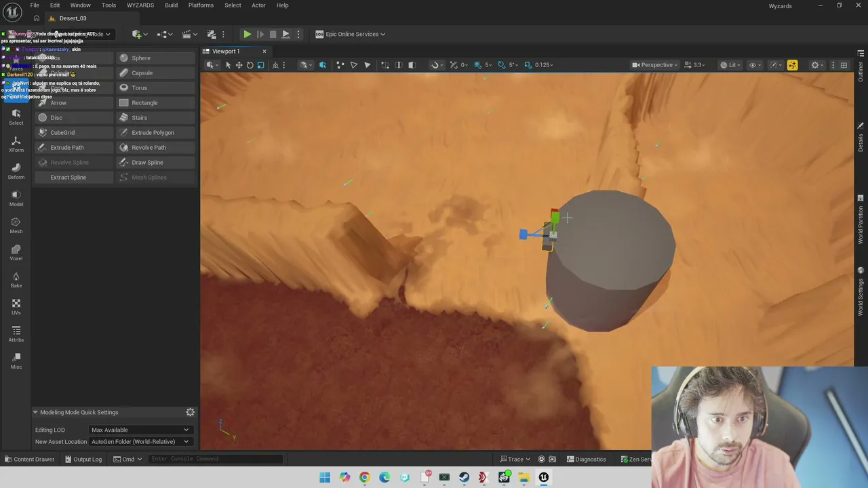Open the Build menu
The width and height of the screenshot is (868, 488).
[171, 5]
